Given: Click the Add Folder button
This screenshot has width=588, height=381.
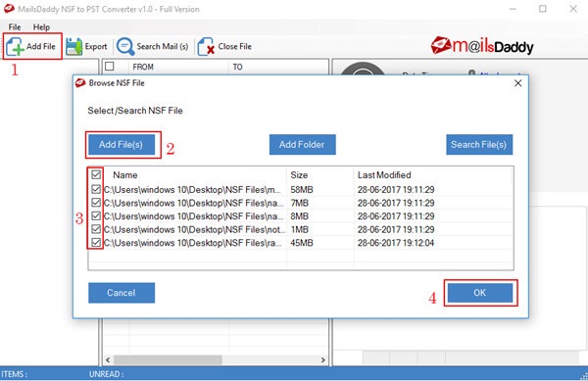Looking at the screenshot, I should 302,145.
